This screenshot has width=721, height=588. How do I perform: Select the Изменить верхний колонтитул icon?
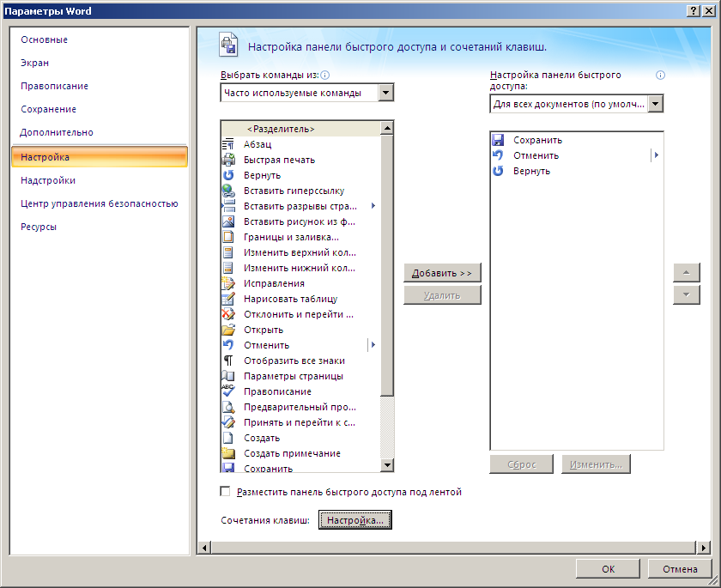click(x=228, y=252)
